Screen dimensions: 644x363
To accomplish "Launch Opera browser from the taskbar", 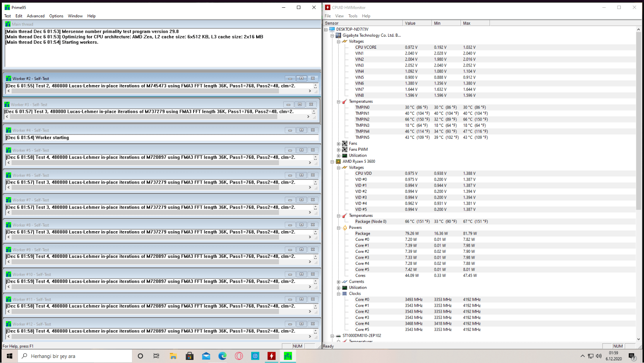I will (x=239, y=356).
